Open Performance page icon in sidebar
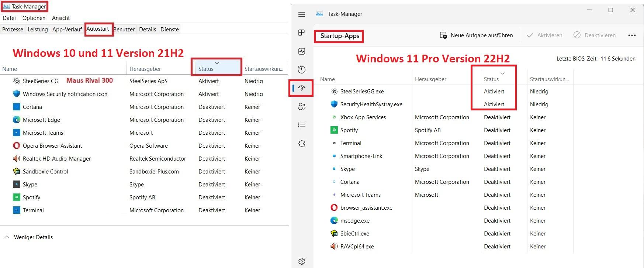Screen dimensions: 644x268 click(x=302, y=51)
